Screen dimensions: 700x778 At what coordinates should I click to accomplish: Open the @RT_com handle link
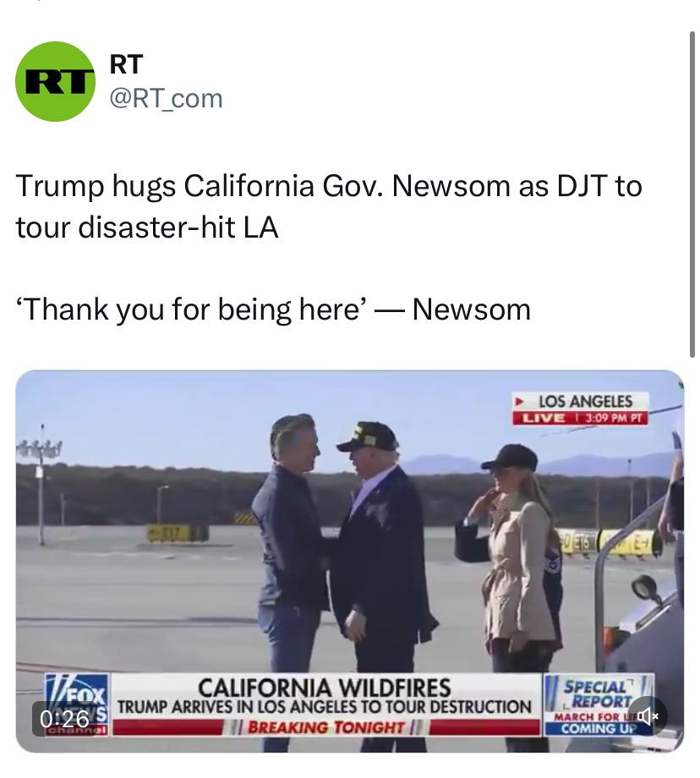coord(166,98)
